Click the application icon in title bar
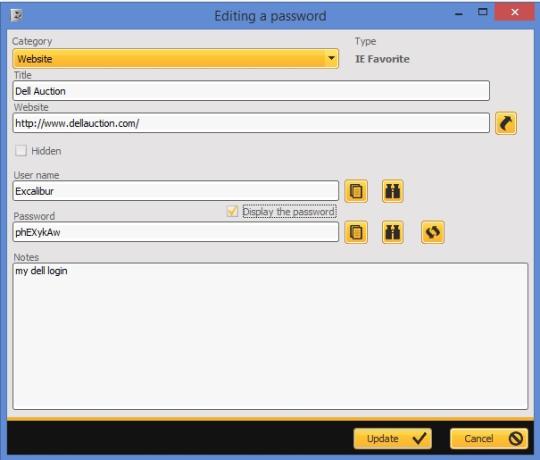540x460 pixels. [x=17, y=15]
